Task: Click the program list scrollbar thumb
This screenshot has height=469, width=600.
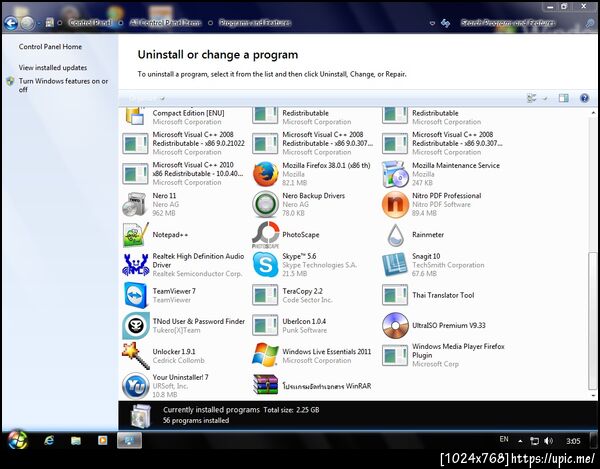Action: [593, 319]
